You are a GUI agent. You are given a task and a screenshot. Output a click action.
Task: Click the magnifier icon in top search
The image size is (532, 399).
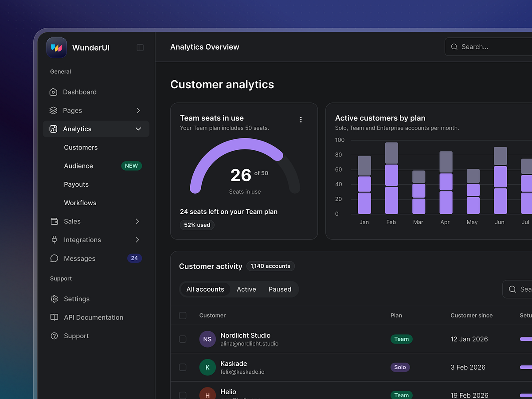(454, 47)
